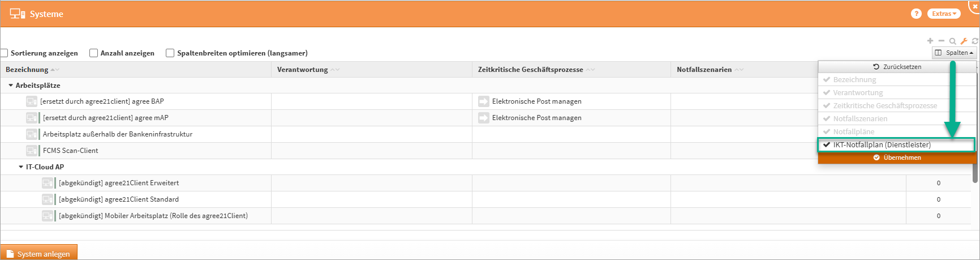Collapse the IT-Cloud AP group
The width and height of the screenshot is (980, 260).
click(21, 167)
